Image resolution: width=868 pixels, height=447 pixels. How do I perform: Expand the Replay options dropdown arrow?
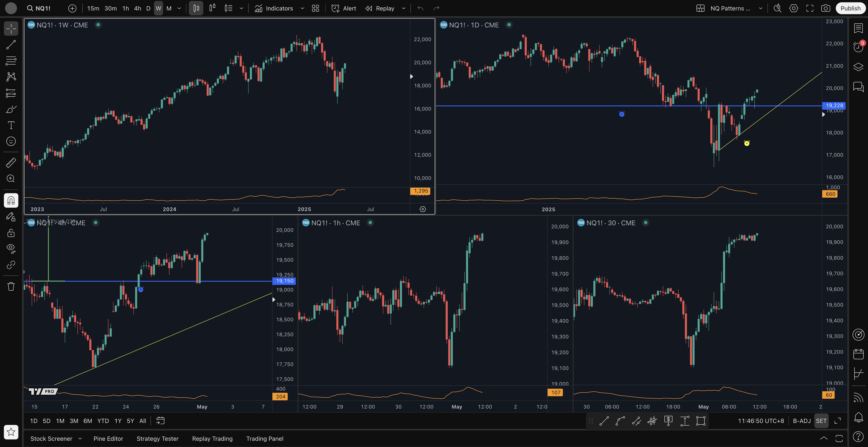pos(404,8)
